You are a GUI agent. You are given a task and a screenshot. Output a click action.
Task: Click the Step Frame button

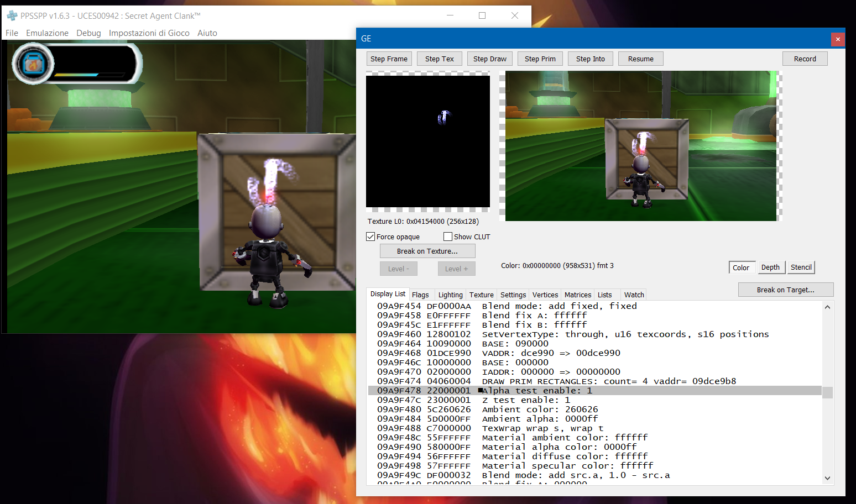(389, 58)
